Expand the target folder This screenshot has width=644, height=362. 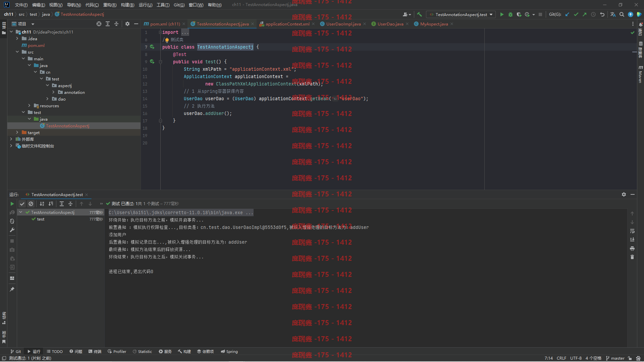pyautogui.click(x=17, y=132)
